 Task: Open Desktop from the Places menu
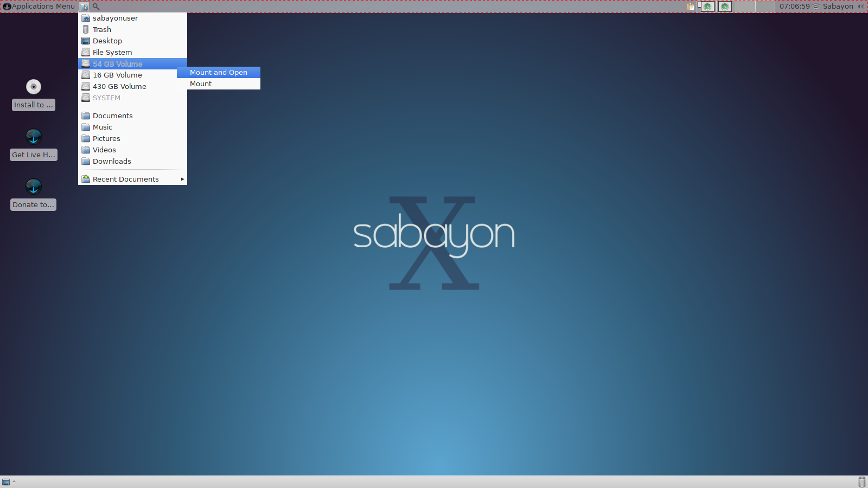(x=132, y=41)
